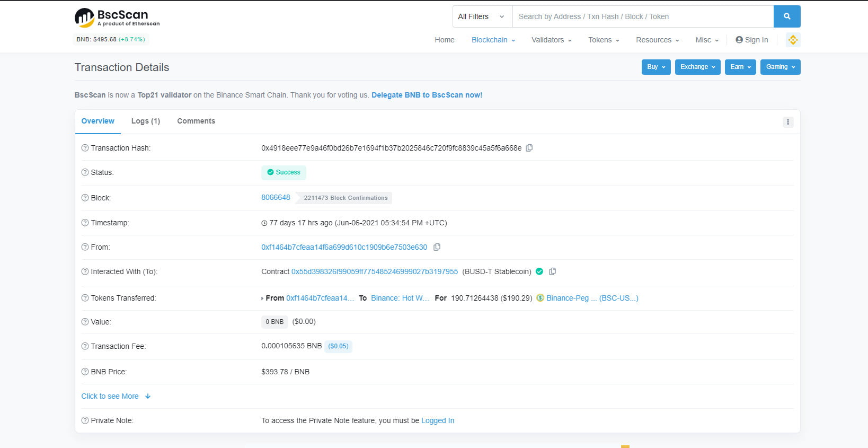
Task: Open Binance: Hot W... recipient link
Action: 400,298
